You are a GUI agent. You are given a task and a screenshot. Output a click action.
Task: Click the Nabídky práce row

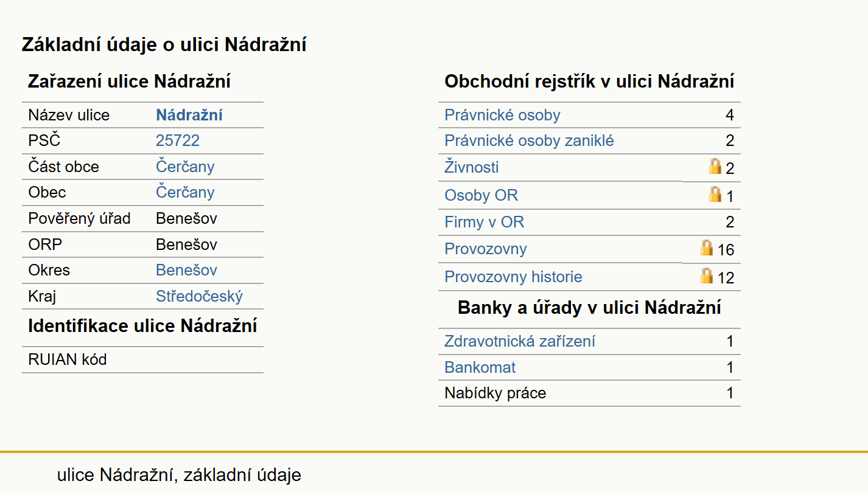coord(589,393)
